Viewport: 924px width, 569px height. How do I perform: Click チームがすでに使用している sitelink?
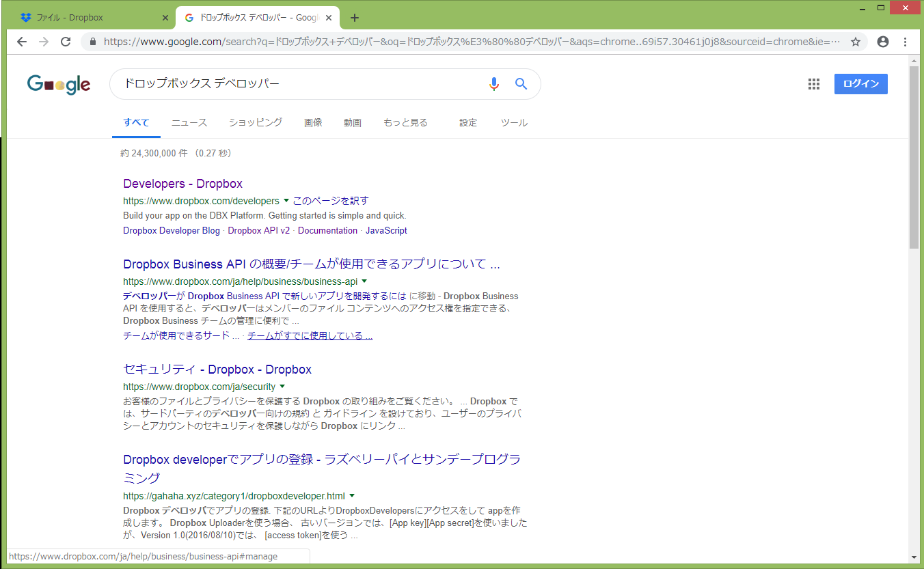[310, 336]
